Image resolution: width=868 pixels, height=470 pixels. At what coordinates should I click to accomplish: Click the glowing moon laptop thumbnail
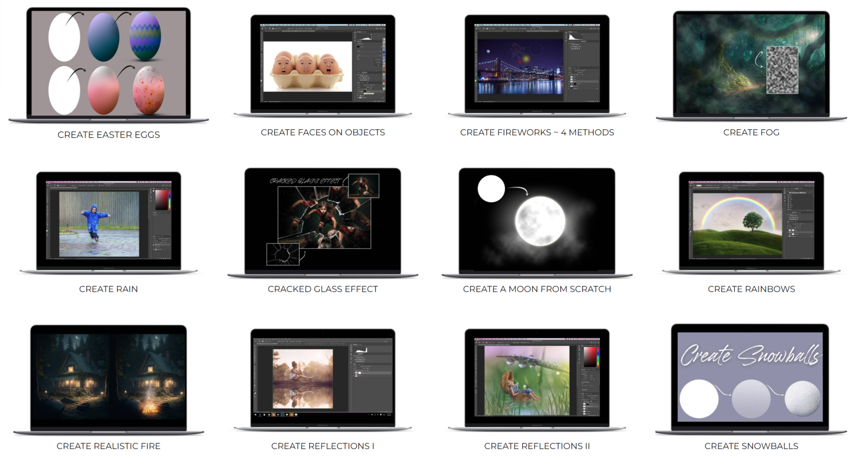pyautogui.click(x=537, y=220)
